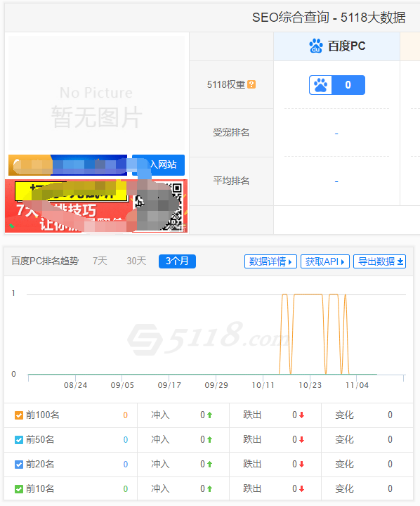
Task: Click the orange 0 count in 前100名 row
Action: 126,415
